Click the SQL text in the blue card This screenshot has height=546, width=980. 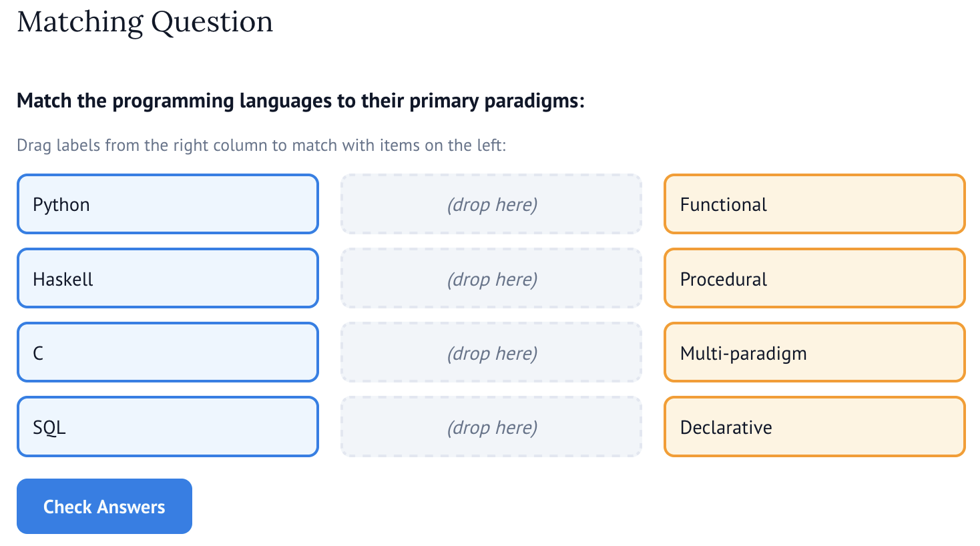[x=49, y=427]
